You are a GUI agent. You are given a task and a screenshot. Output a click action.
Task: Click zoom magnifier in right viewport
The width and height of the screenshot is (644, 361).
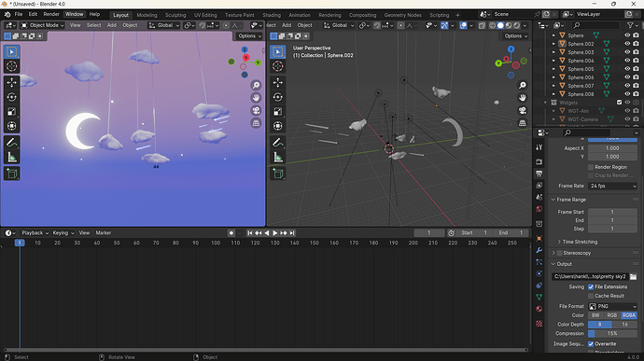(x=523, y=85)
